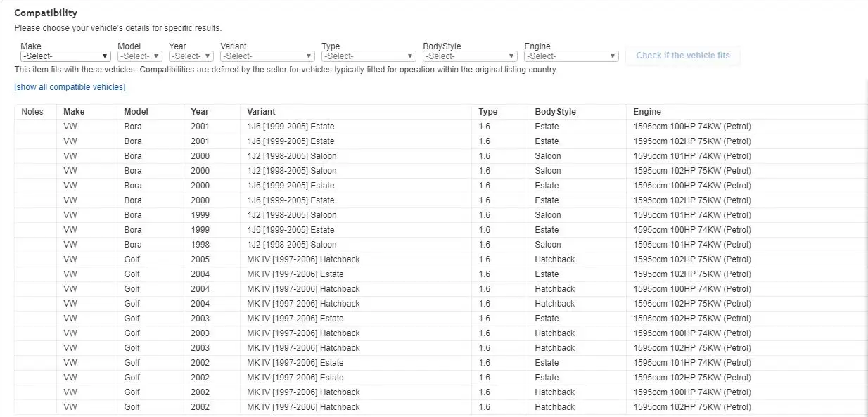
Task: Click the Check if the vehicle fits button
Action: [x=683, y=56]
